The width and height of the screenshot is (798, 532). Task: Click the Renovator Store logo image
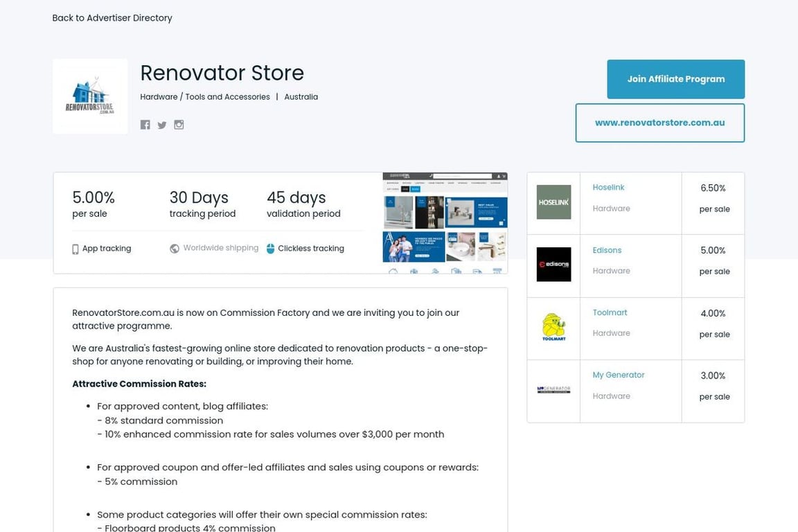(x=90, y=96)
